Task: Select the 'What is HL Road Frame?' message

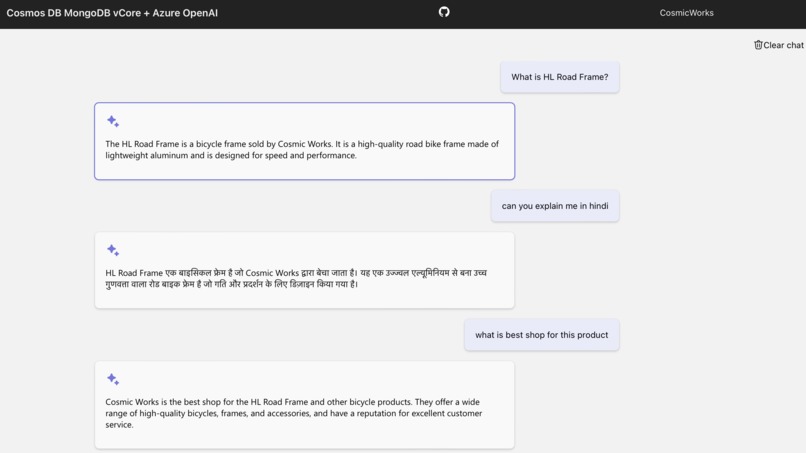Action: click(x=559, y=77)
